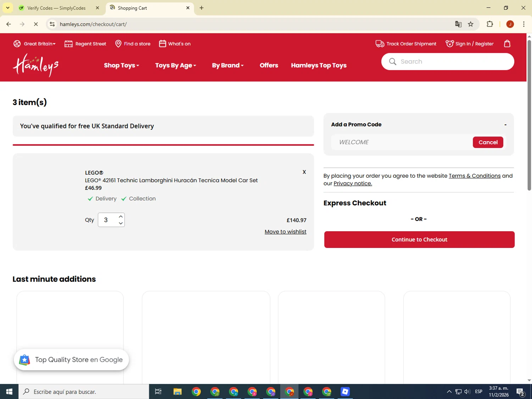Select the Shopping Cart tab

click(x=149, y=8)
